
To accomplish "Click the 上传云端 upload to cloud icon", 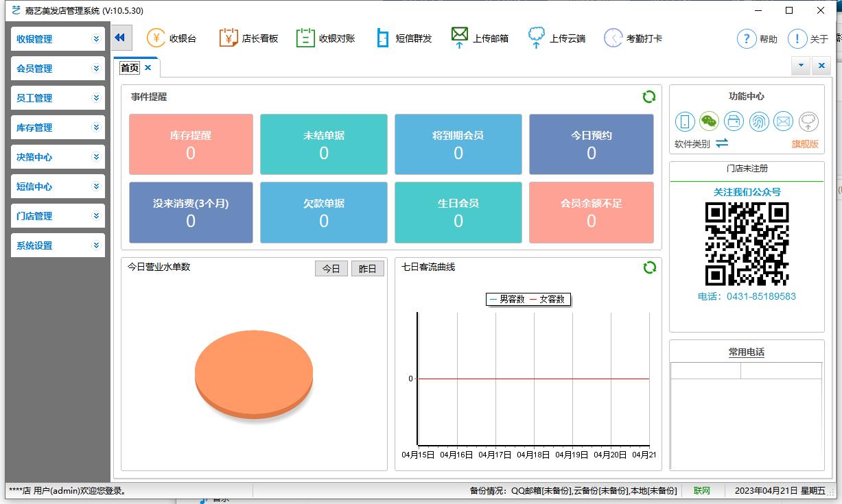I will 557,38.
